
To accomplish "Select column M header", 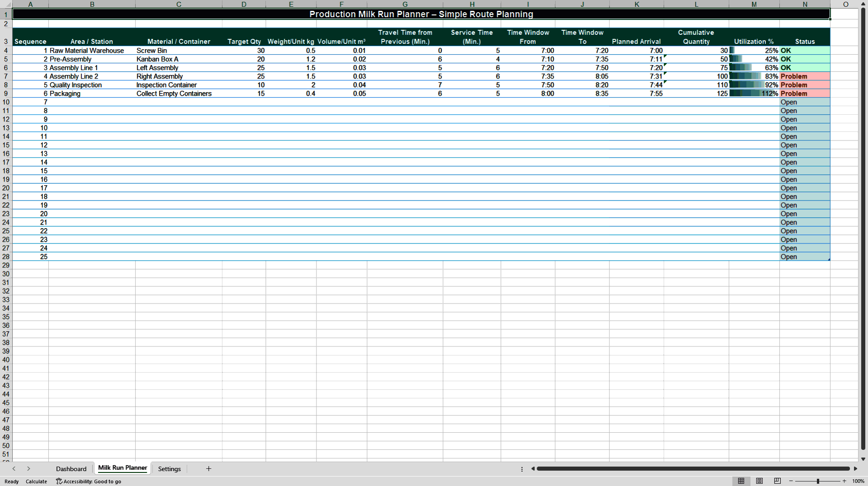I will [754, 4].
